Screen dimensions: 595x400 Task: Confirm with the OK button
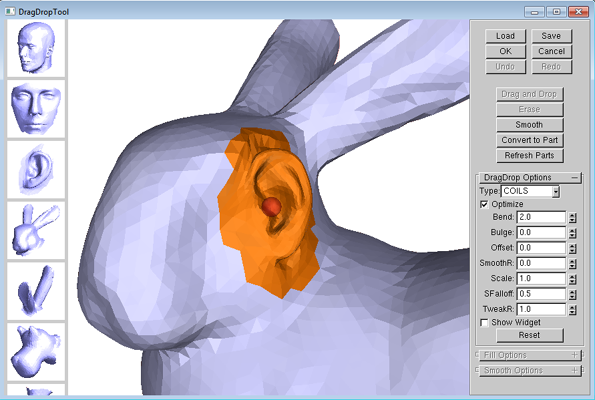click(505, 51)
